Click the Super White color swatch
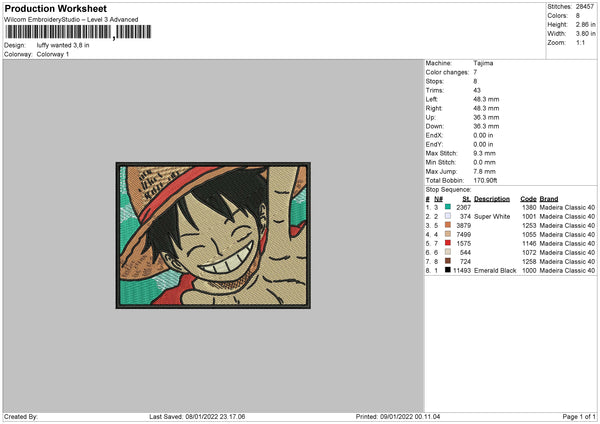 tap(448, 216)
